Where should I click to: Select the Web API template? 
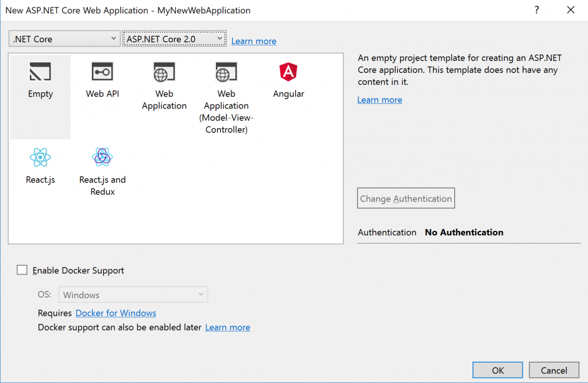(102, 80)
